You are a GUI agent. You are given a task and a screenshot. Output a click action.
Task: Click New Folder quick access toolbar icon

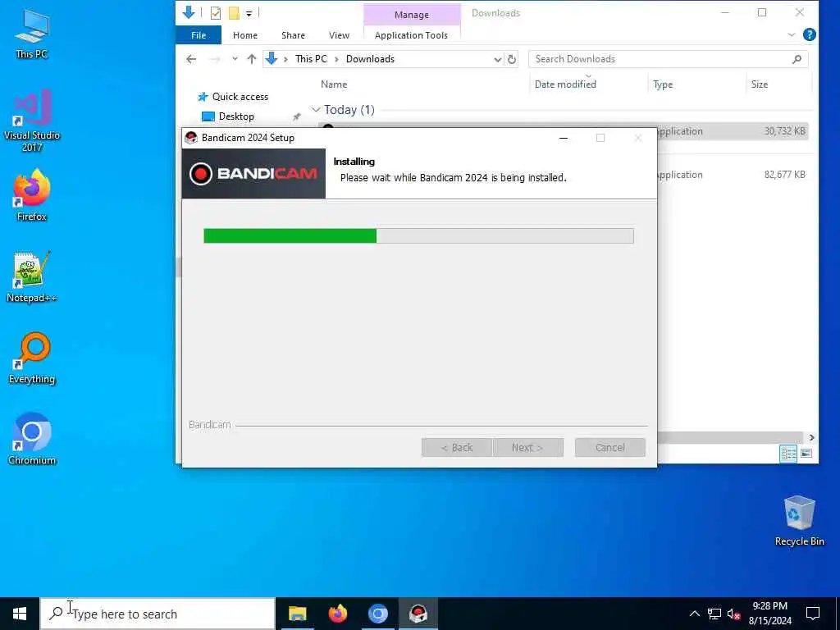click(x=234, y=13)
